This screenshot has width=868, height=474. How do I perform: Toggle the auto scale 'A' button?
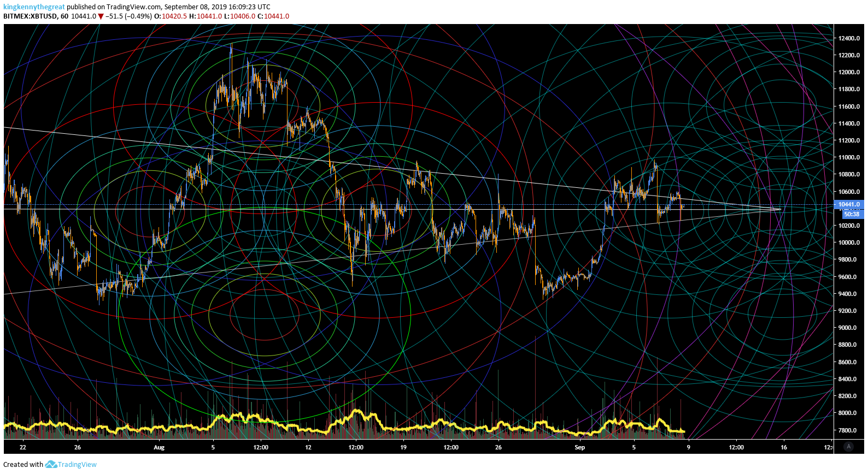(848, 447)
